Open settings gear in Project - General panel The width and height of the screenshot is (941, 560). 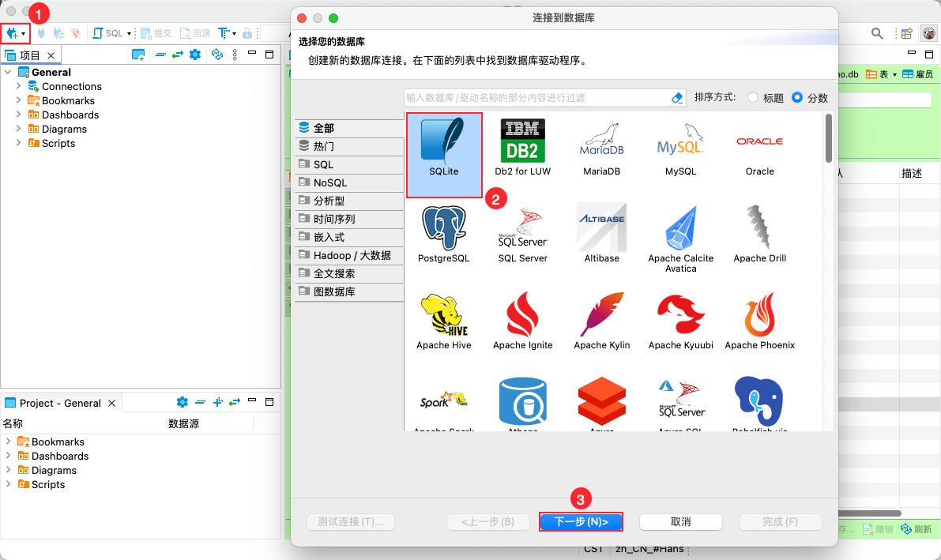click(183, 402)
